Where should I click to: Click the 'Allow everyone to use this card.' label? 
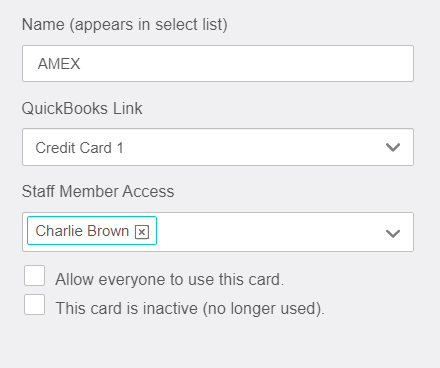tap(169, 279)
